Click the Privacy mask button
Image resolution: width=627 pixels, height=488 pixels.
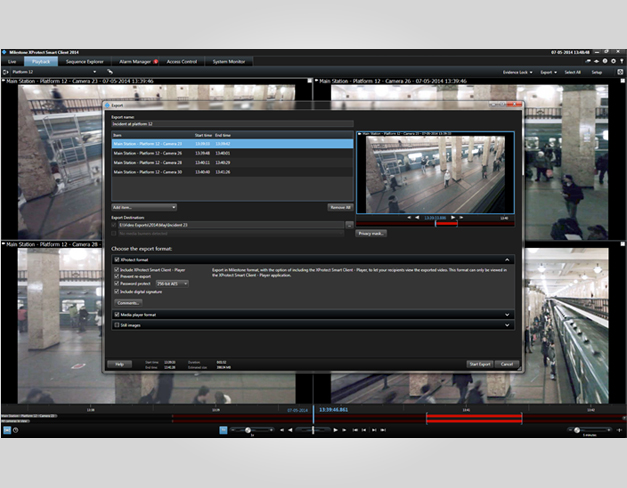coord(371,233)
